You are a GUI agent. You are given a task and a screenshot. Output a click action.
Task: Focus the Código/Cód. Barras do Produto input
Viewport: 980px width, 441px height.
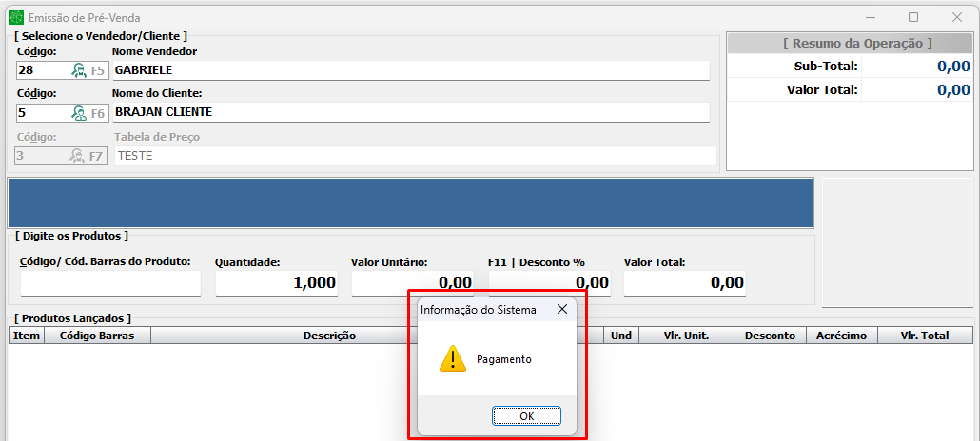(110, 283)
